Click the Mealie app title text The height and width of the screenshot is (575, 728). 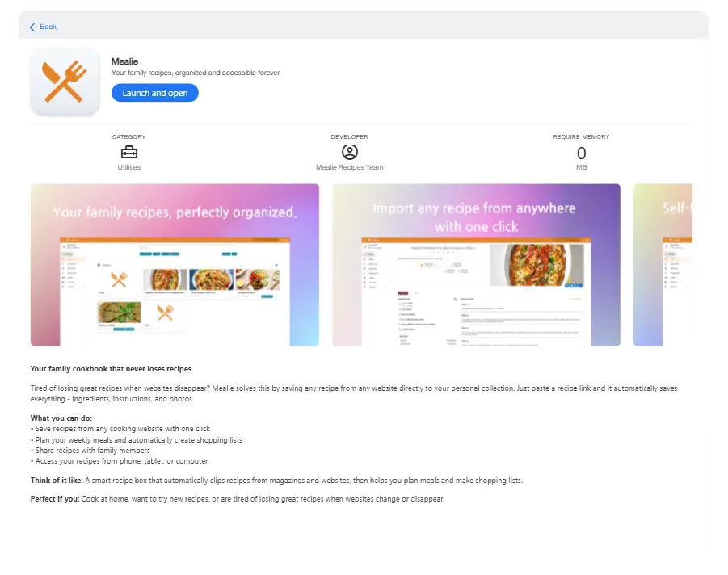point(124,61)
